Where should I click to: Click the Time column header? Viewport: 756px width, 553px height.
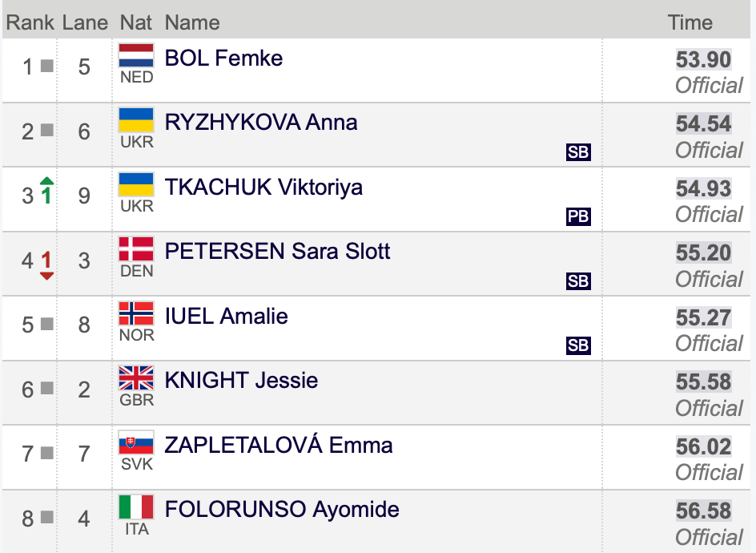pyautogui.click(x=690, y=22)
